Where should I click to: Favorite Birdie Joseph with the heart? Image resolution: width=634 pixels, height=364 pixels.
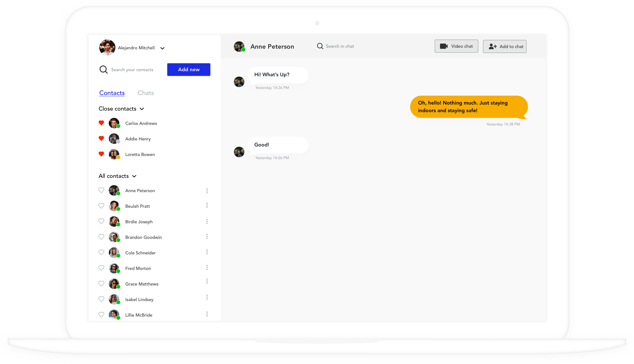pyautogui.click(x=101, y=221)
